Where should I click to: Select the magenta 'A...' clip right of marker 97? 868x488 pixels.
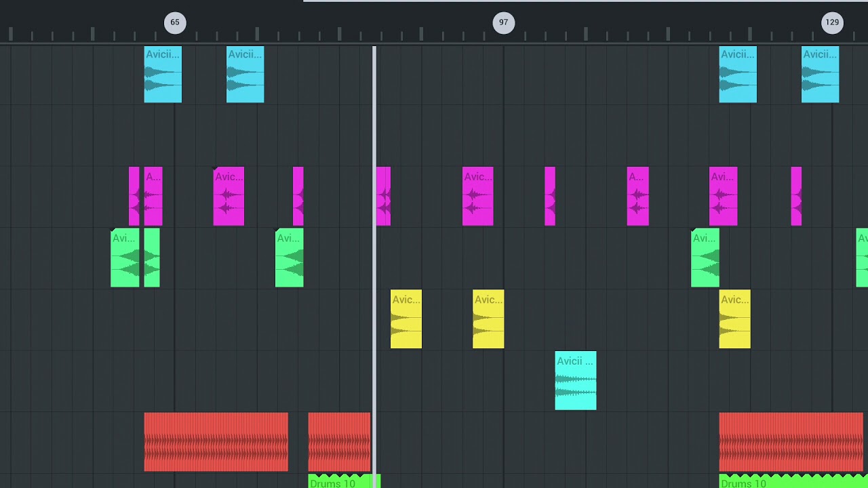pos(638,196)
